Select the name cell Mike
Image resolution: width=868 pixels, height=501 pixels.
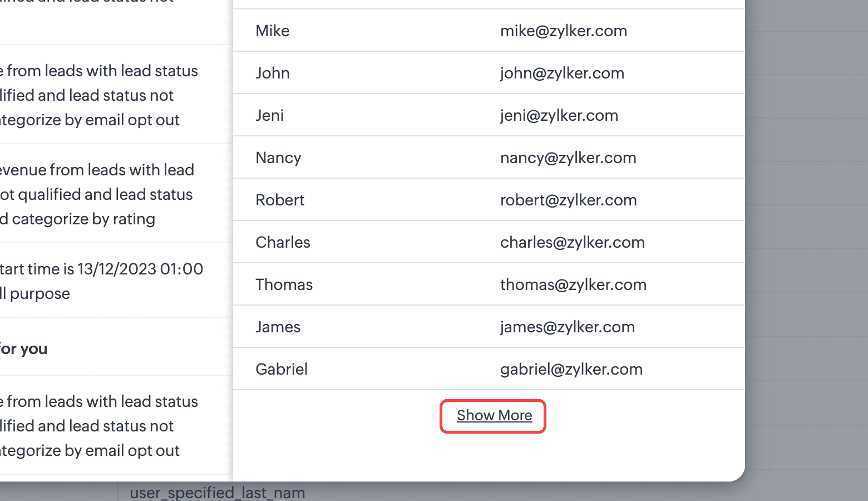pyautogui.click(x=272, y=31)
